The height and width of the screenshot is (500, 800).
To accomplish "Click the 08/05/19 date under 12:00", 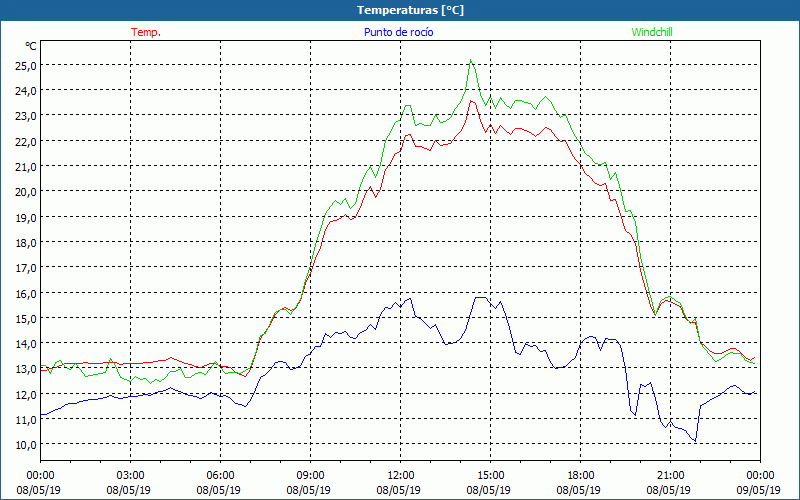I will pyautogui.click(x=398, y=490).
